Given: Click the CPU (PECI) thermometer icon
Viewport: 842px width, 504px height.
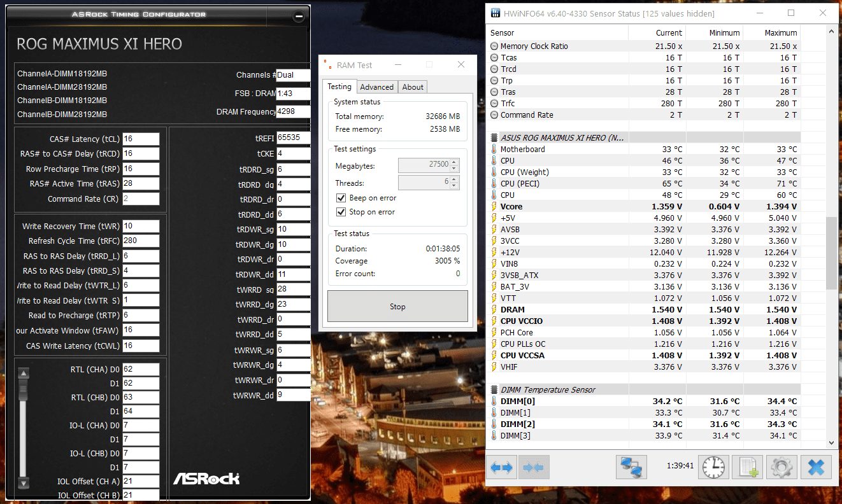Looking at the screenshot, I should pos(494,184).
